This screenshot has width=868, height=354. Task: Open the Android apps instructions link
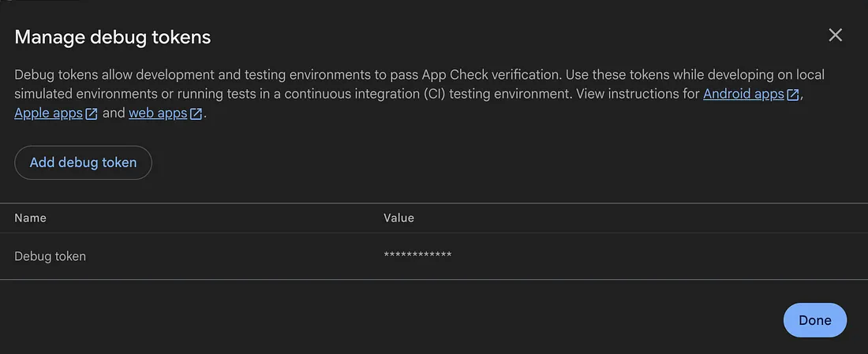pos(743,94)
